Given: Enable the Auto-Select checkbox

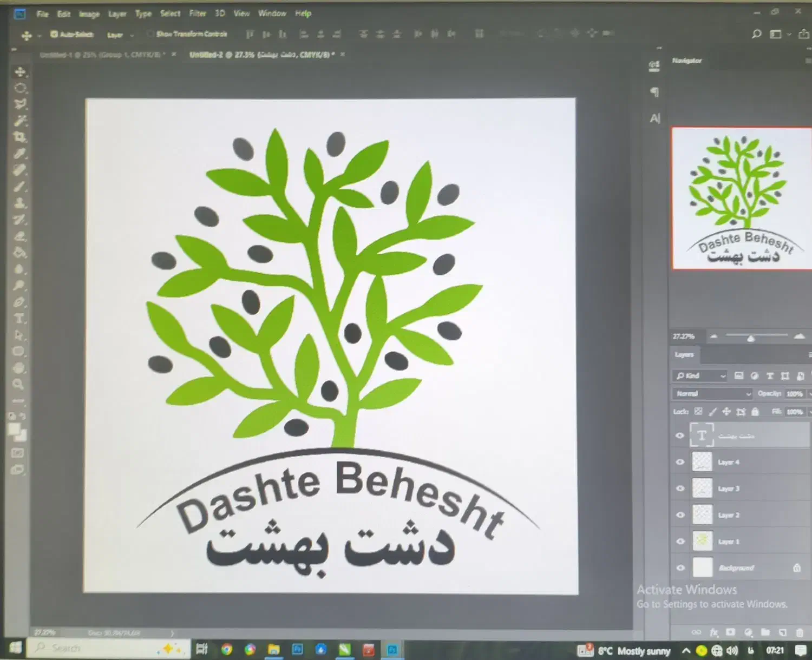Looking at the screenshot, I should pos(54,34).
